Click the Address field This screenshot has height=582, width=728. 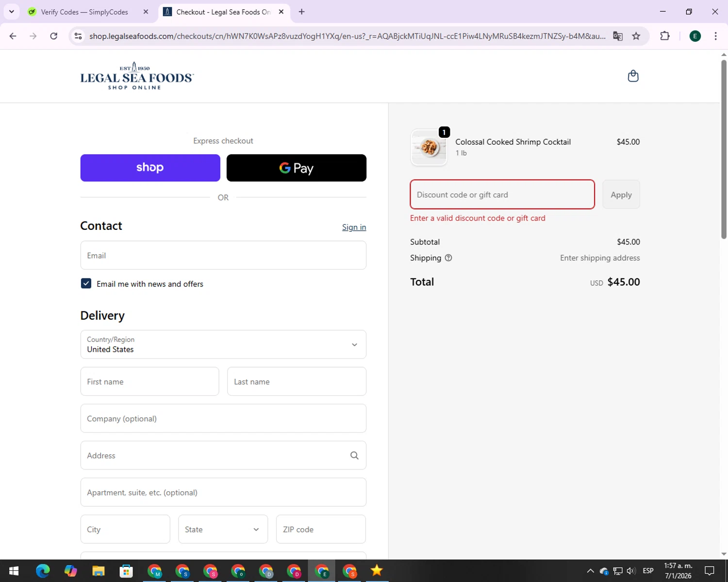(223, 455)
